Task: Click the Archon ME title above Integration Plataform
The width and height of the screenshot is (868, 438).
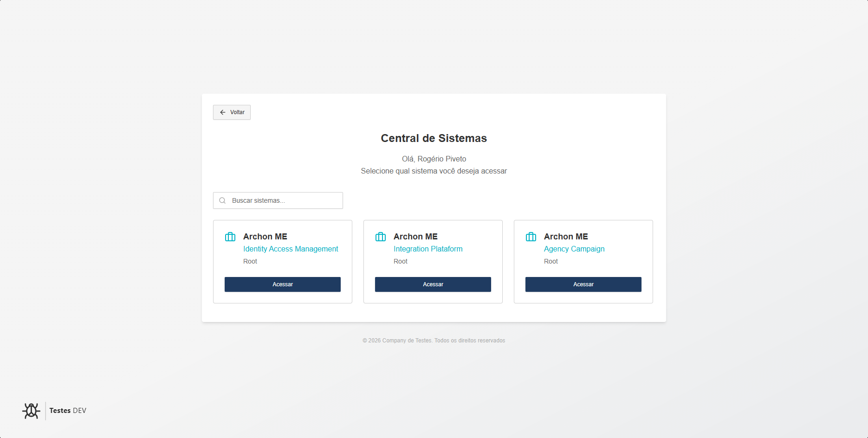Action: tap(415, 237)
